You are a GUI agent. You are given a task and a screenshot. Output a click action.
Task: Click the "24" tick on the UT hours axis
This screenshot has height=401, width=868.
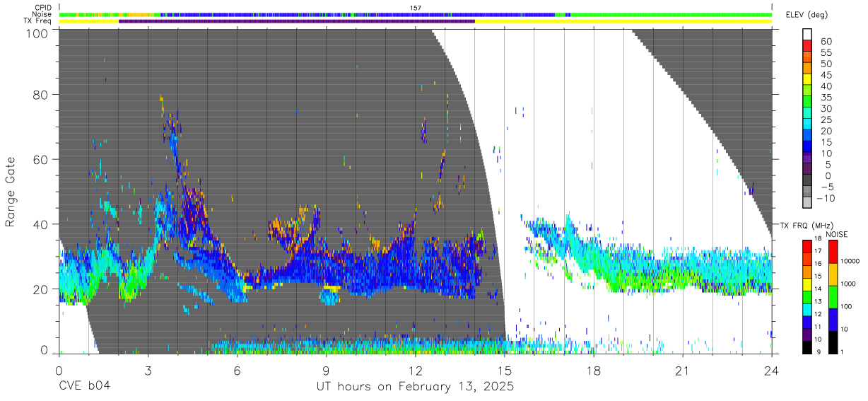(x=771, y=370)
